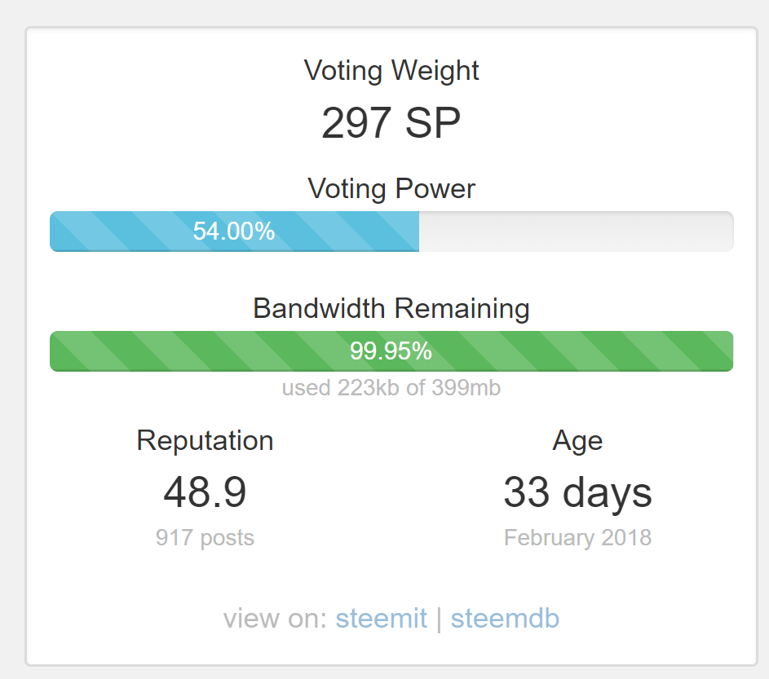Viewport: 769px width, 679px height.
Task: Select the 48.9 reputation score
Action: [x=205, y=492]
